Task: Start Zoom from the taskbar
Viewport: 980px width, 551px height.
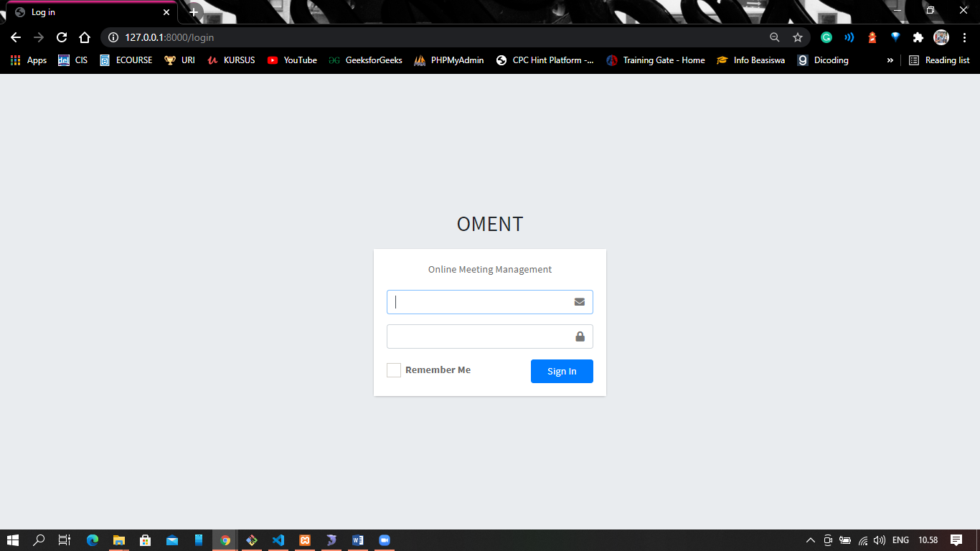Action: [385, 540]
